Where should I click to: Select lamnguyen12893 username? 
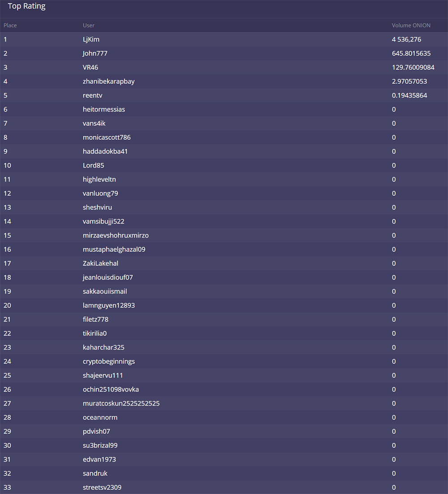click(x=108, y=305)
